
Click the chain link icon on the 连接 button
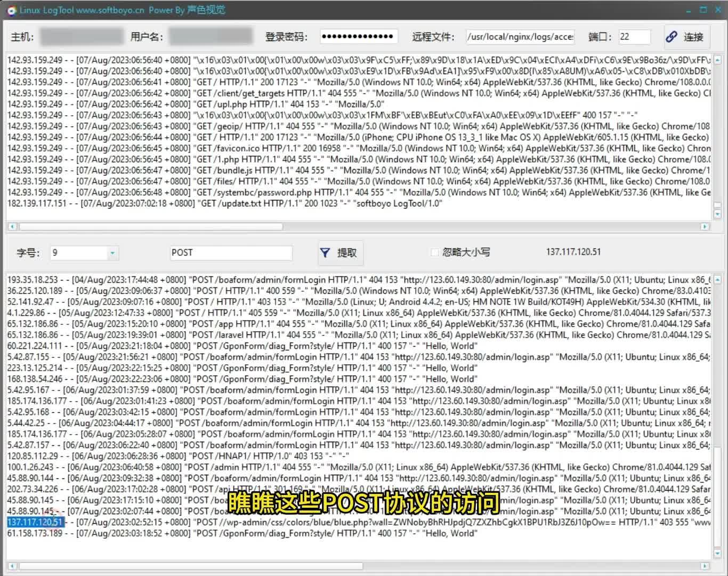pos(673,37)
